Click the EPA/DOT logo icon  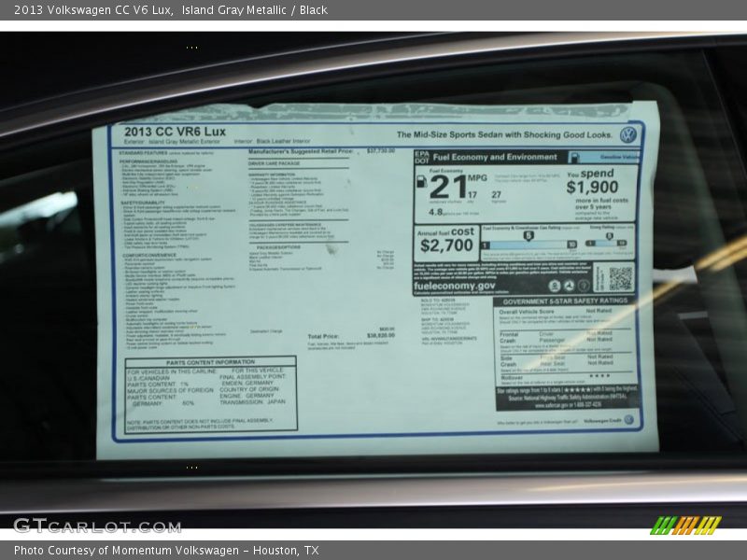(x=419, y=156)
